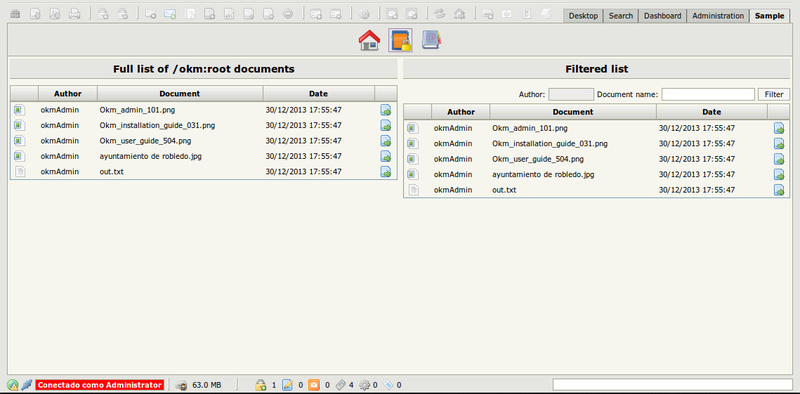Screen dimensions: 800x394
Task: Select the orange locked notebook icon
Action: click(400, 40)
